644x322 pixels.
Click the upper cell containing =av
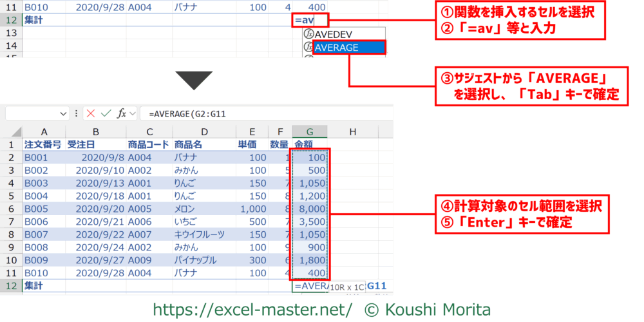(310, 20)
